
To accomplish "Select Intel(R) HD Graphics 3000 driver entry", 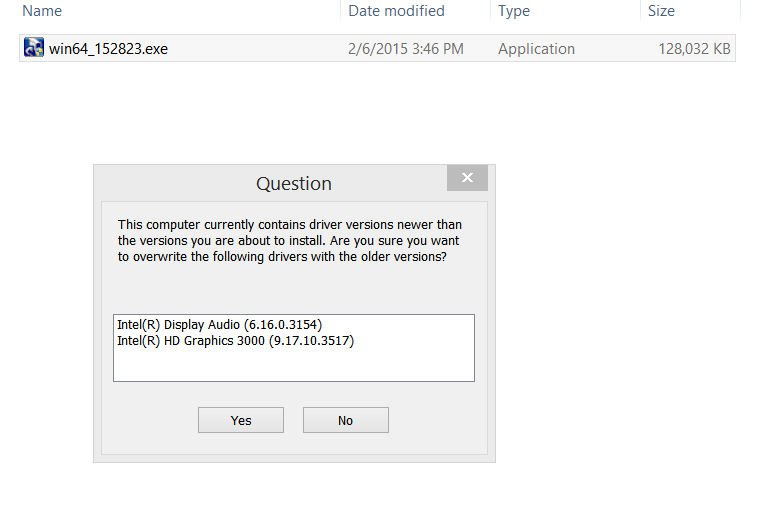I will coord(235,341).
